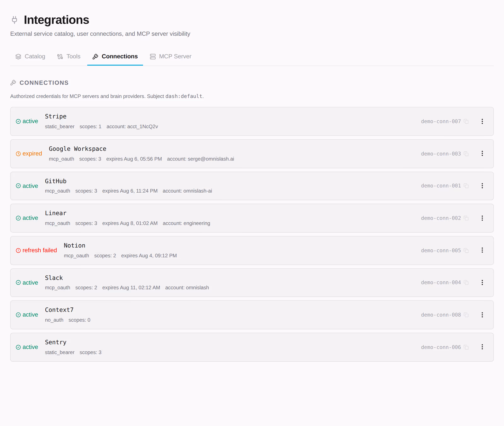Click the Linear connection name
This screenshot has width=504, height=426.
[56, 213]
